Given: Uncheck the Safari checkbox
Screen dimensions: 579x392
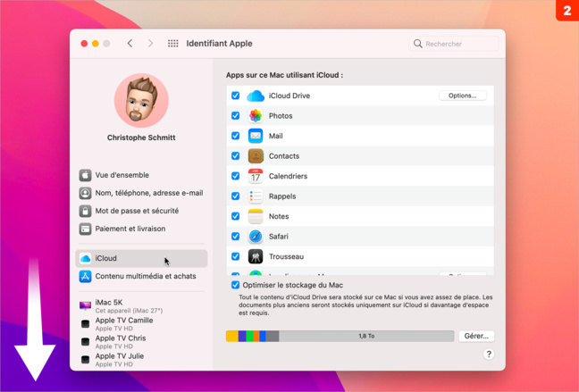Looking at the screenshot, I should tap(236, 237).
